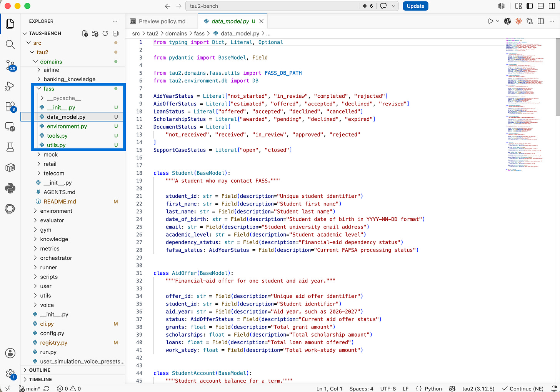The height and width of the screenshot is (392, 560).
Task: Collapse the fass folder
Action: (39, 89)
